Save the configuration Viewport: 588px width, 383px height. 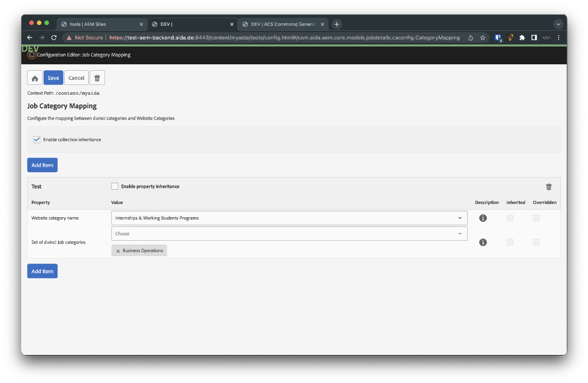[53, 78]
